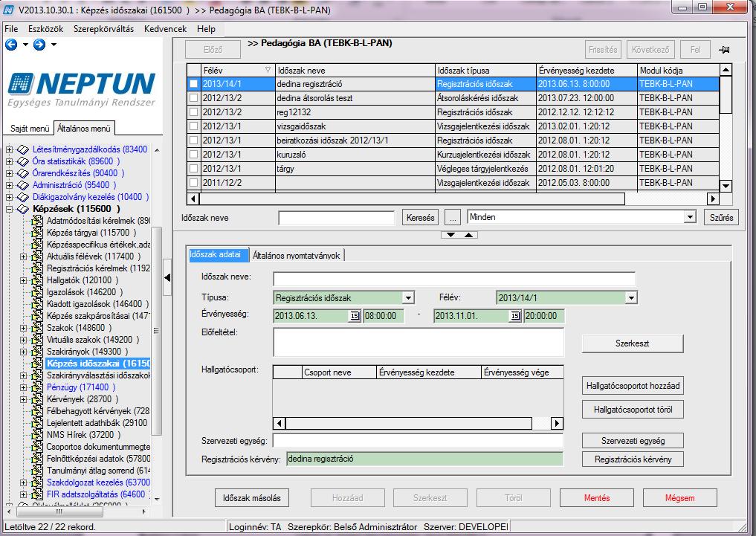Click the Kérvények menu item icon
756x536 pixels.
[37, 399]
